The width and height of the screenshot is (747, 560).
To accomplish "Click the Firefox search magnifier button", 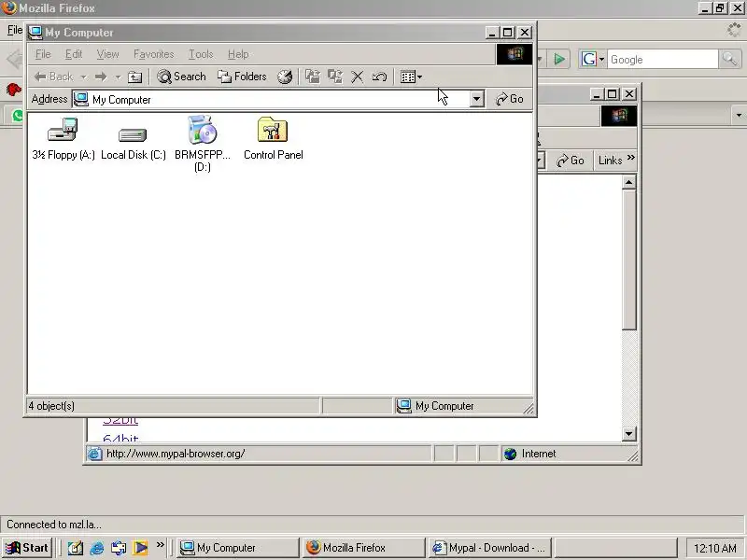I will 729,60.
